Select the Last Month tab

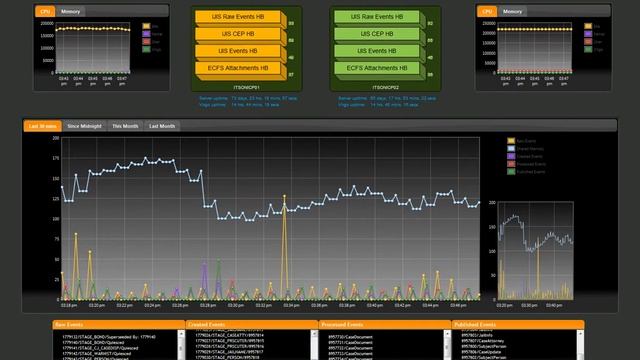(162, 126)
